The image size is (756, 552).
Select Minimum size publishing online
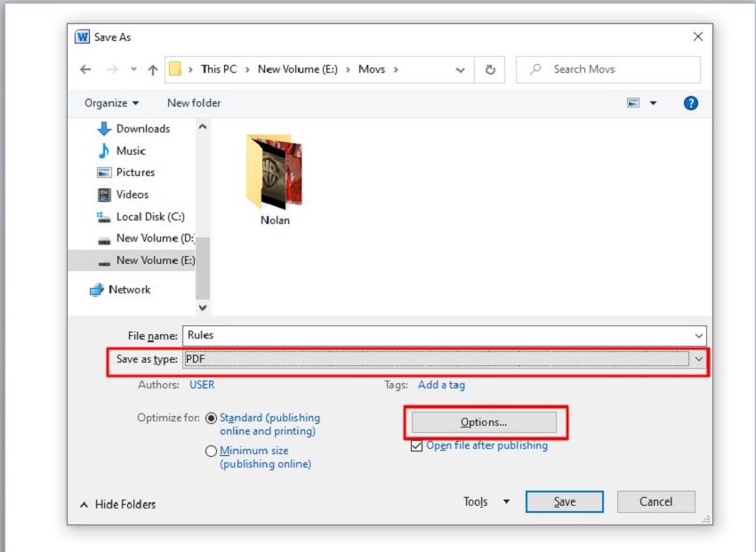[x=211, y=452]
